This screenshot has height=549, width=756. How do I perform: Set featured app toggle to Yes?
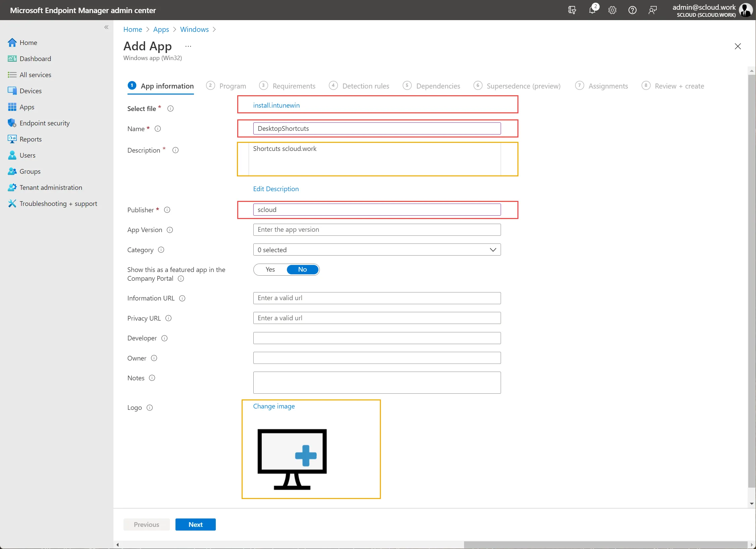270,270
